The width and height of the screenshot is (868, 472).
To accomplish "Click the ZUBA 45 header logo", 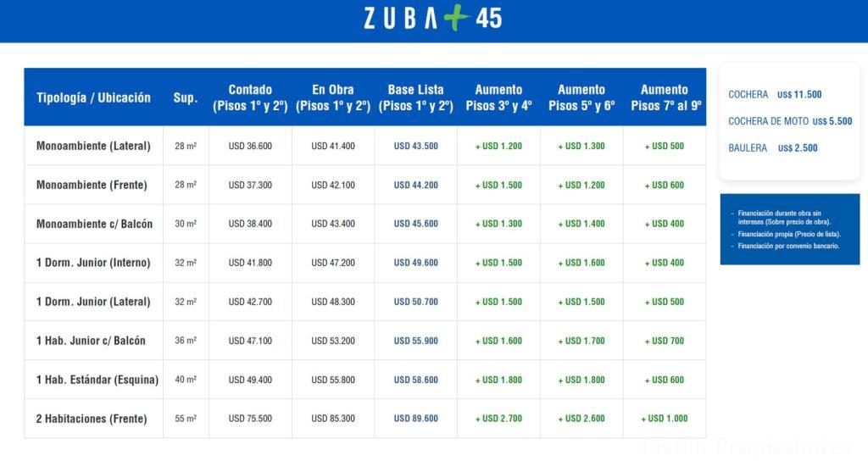I will coord(433,18).
